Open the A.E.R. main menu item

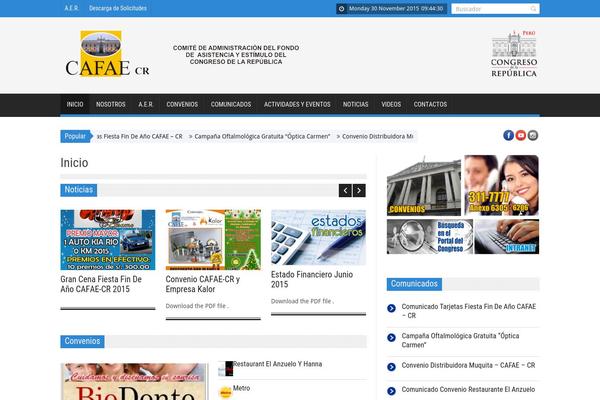click(145, 104)
